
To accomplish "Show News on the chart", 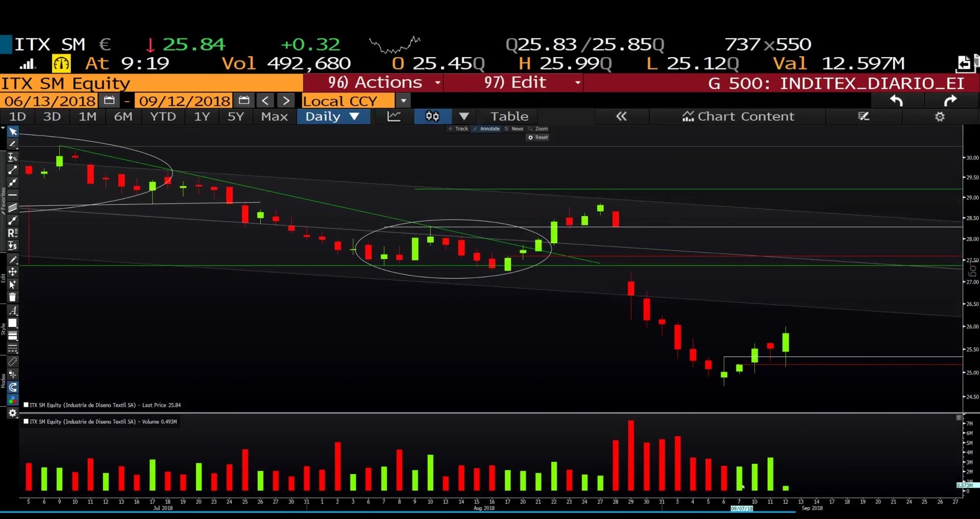I will pyautogui.click(x=514, y=129).
